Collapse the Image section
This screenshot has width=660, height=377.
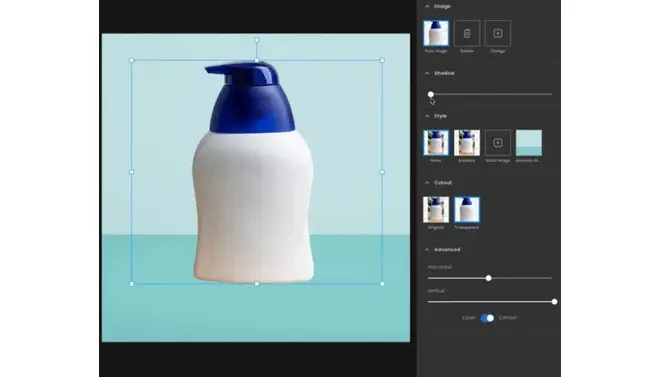pos(427,6)
